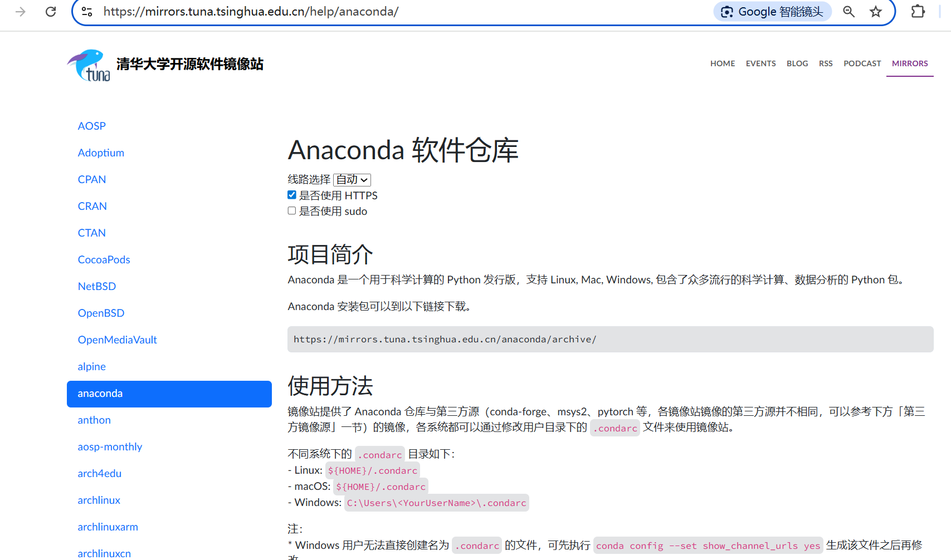Image resolution: width=951 pixels, height=560 pixels.
Task: Click the 是否使用 HTTPS label text
Action: pos(339,195)
